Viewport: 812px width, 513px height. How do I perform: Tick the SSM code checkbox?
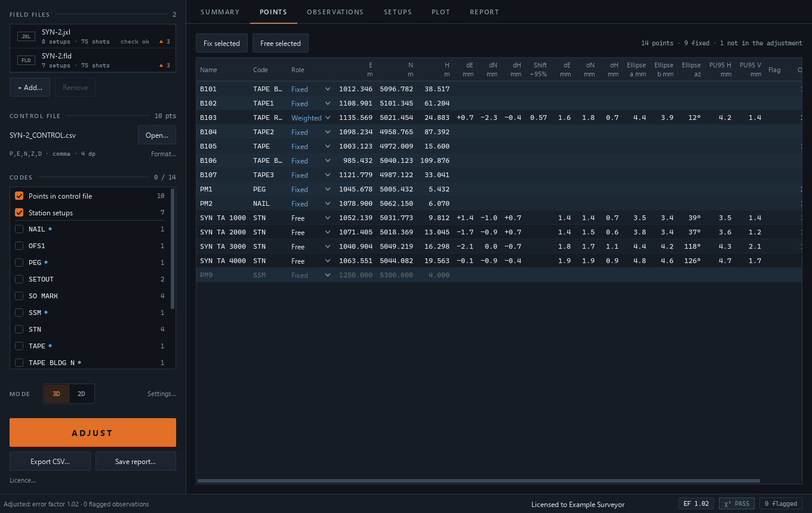click(x=19, y=313)
